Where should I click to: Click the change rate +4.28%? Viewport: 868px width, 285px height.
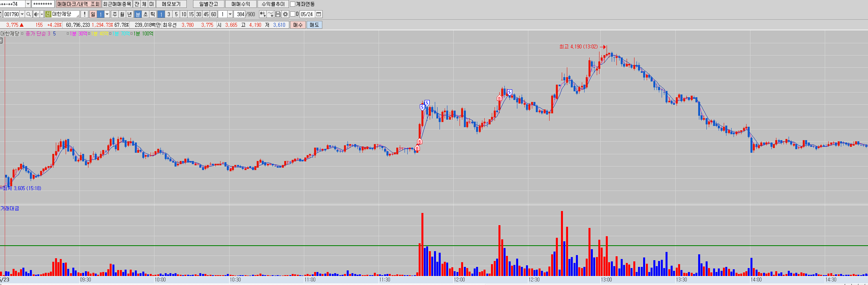(x=54, y=25)
